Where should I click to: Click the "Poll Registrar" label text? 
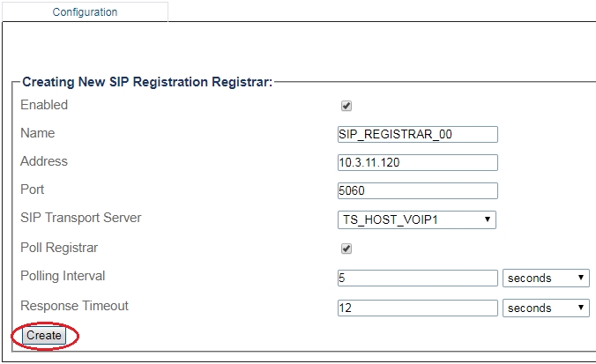pyautogui.click(x=59, y=248)
